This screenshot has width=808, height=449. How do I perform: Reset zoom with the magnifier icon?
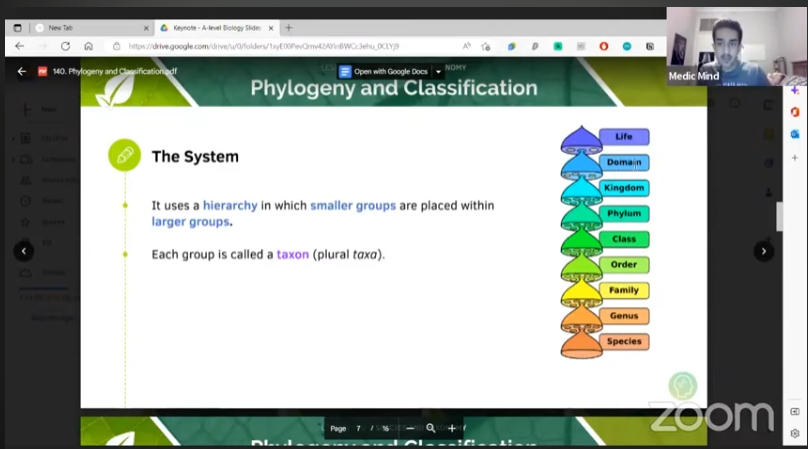click(431, 428)
